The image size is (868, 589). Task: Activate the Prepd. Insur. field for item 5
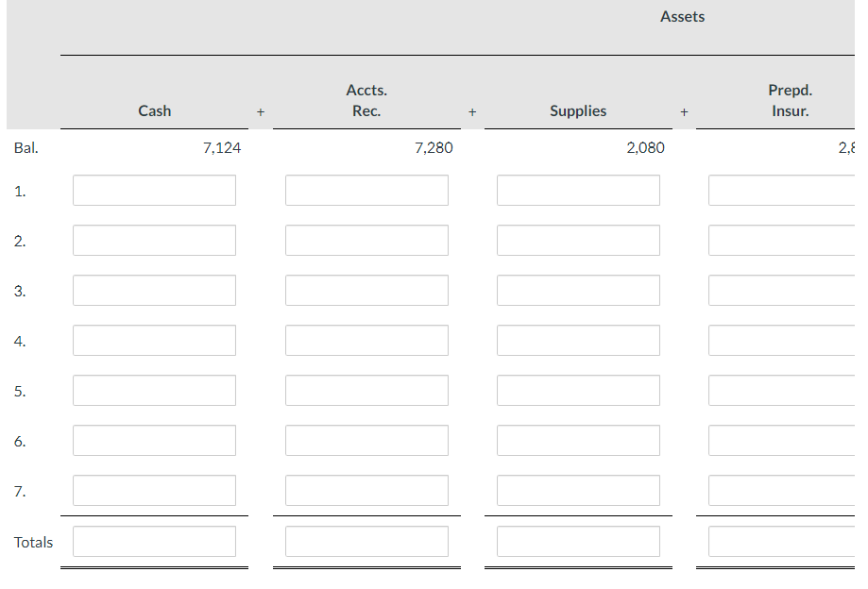pyautogui.click(x=782, y=391)
